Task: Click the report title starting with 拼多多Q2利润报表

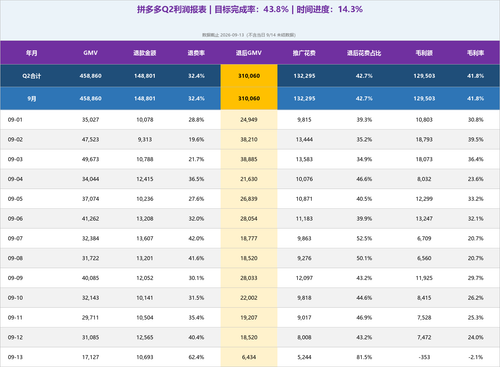Action: [x=250, y=9]
